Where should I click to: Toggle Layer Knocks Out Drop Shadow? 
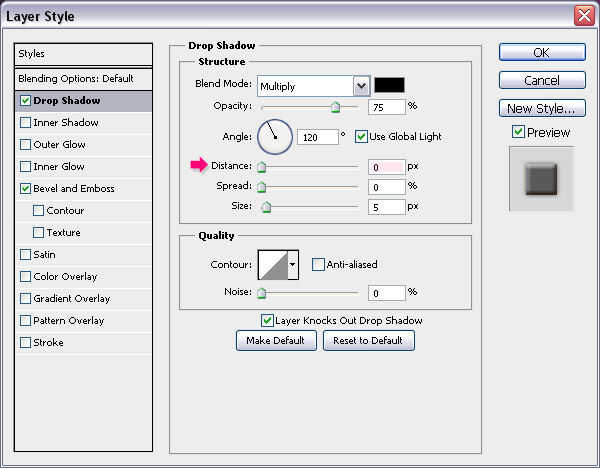[267, 320]
